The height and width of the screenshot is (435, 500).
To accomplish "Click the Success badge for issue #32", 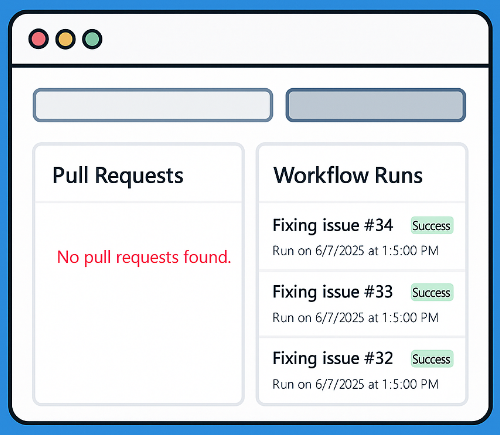I will click(x=432, y=359).
